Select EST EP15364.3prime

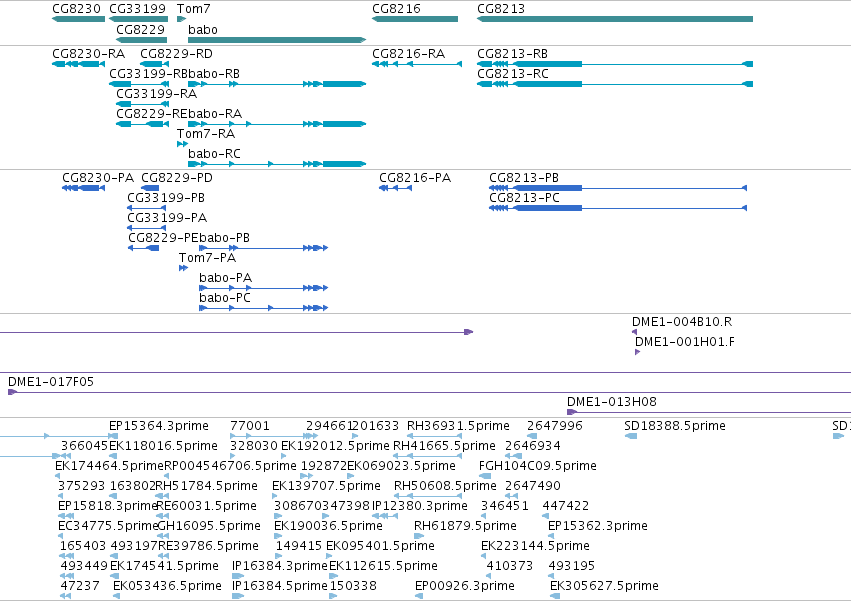coord(159,426)
